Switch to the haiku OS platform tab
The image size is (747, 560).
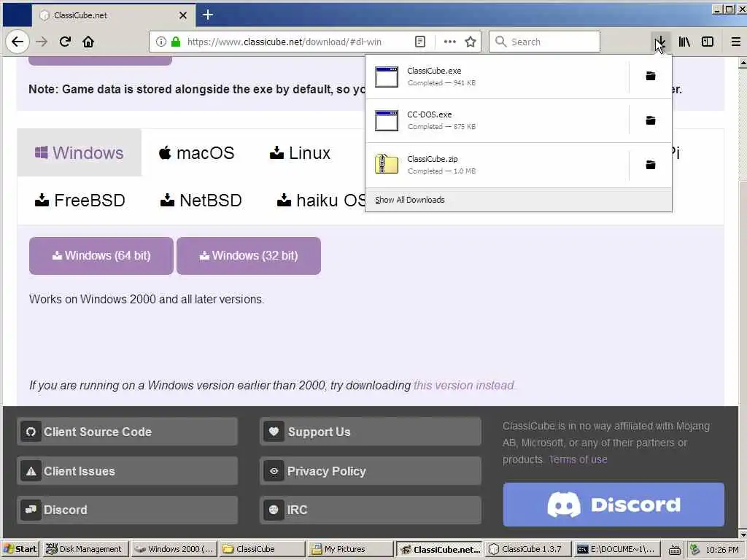coord(321,201)
